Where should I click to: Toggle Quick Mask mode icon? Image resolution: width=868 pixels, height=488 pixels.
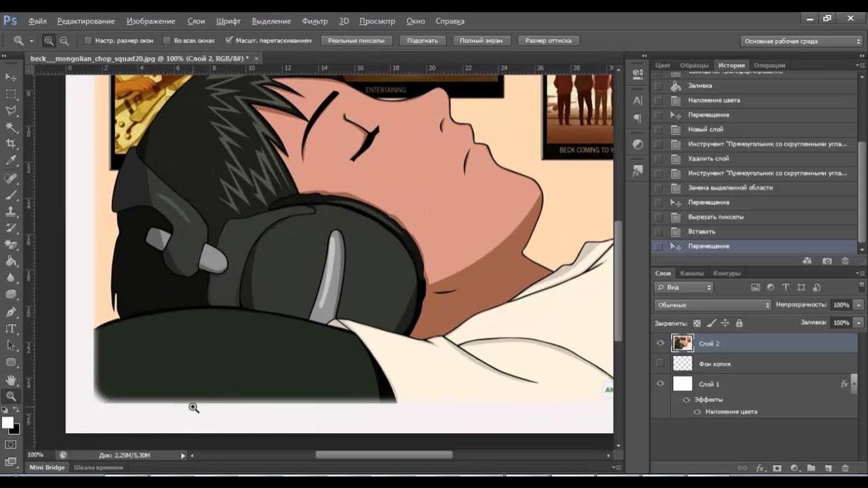[x=11, y=445]
